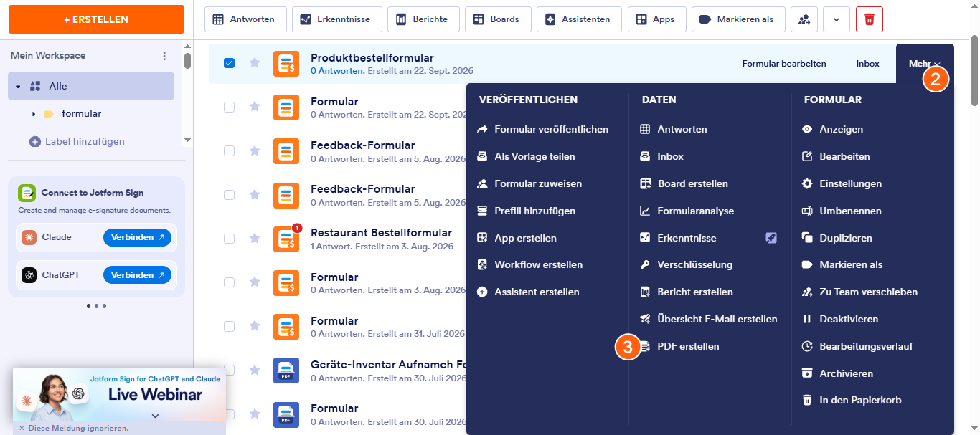Choose Bericht erstellen

[687, 292]
